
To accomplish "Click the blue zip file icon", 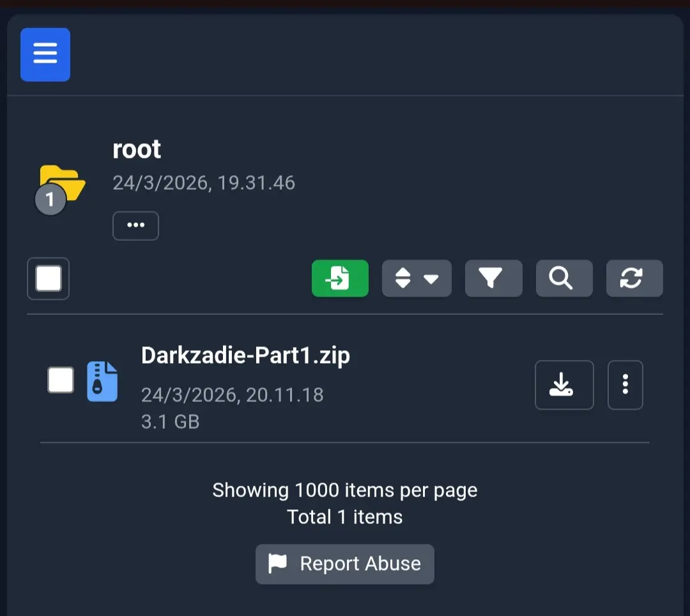I will pyautogui.click(x=102, y=381).
